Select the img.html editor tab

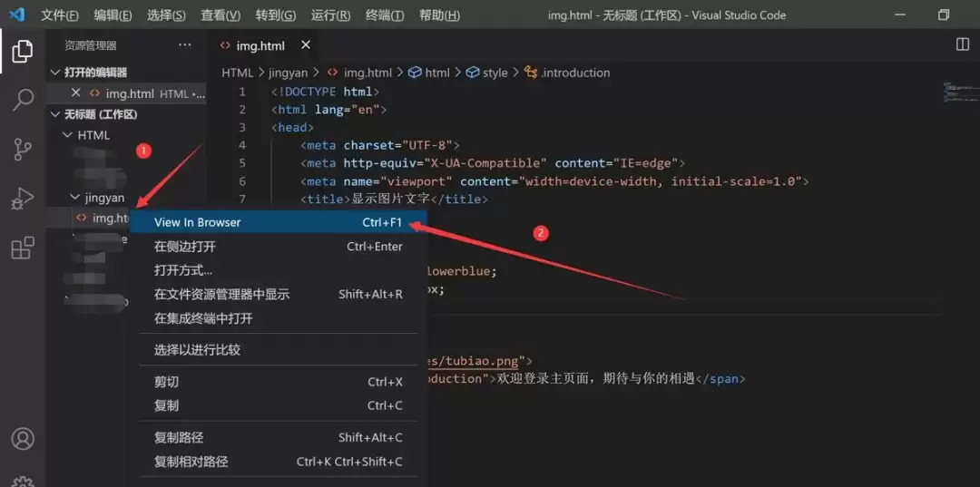pos(260,45)
